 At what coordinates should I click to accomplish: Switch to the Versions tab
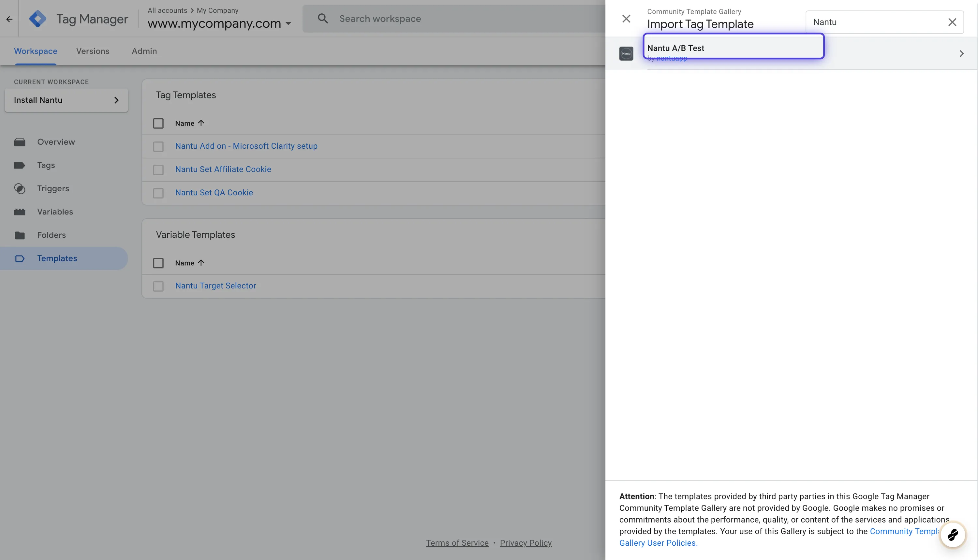[93, 51]
